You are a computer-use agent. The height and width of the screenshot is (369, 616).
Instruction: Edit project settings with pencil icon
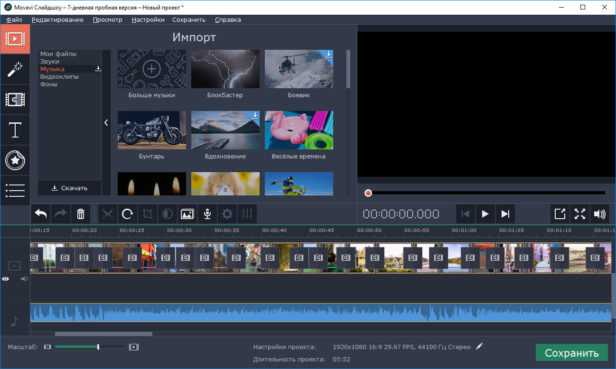coord(479,347)
